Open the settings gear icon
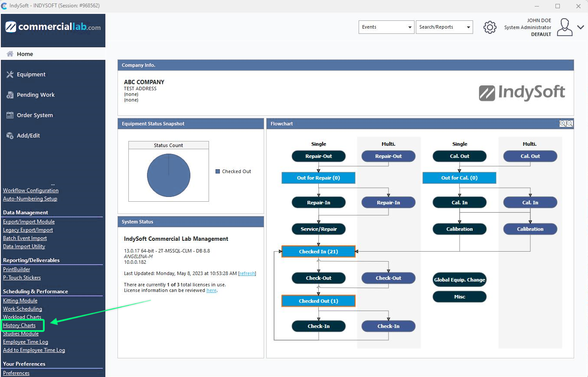 490,27
